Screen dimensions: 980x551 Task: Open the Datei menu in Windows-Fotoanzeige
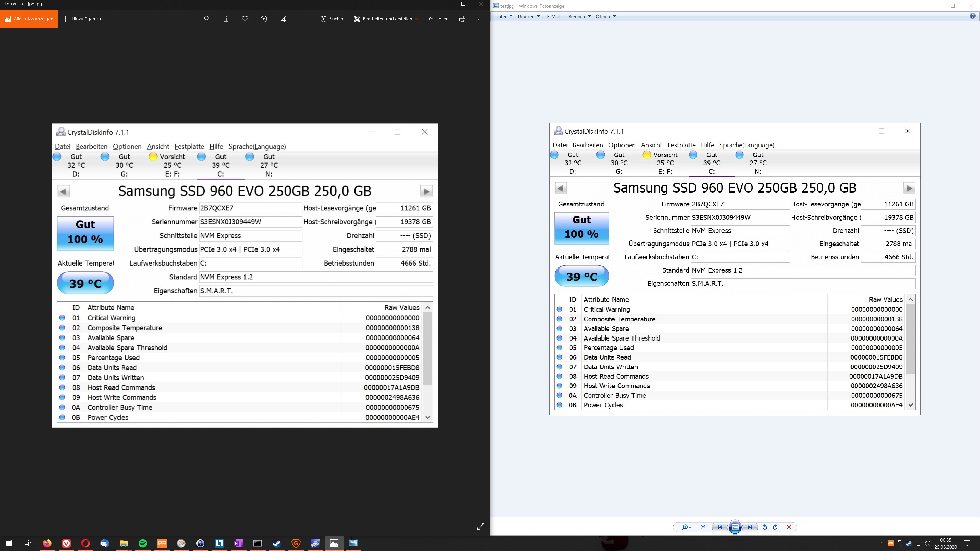tap(503, 16)
